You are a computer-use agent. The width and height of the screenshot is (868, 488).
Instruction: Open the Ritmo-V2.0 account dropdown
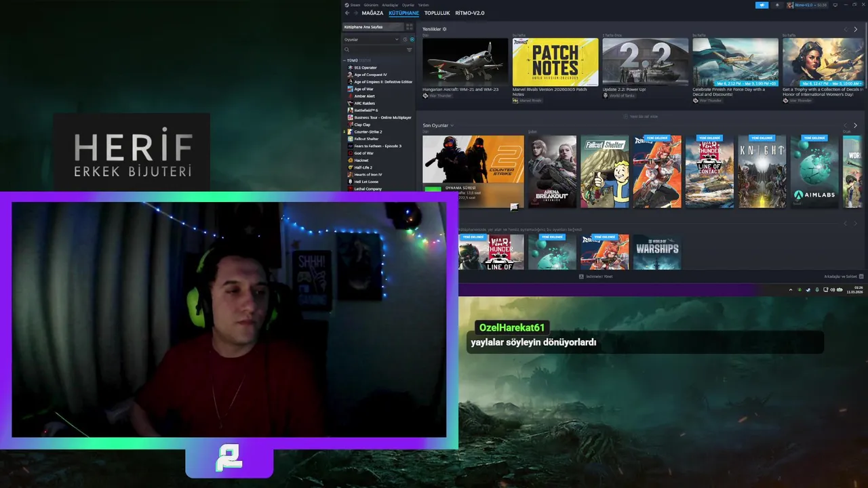coord(810,5)
